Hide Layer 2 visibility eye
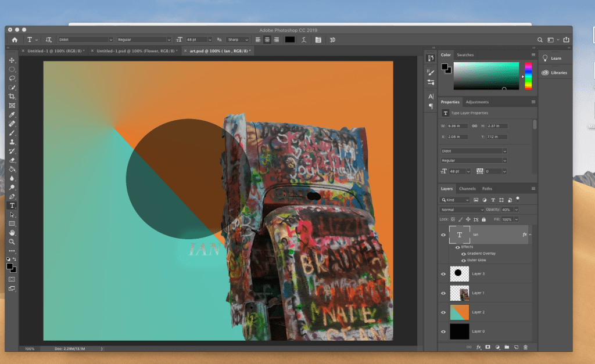This screenshot has height=364, width=595. pyautogui.click(x=443, y=312)
